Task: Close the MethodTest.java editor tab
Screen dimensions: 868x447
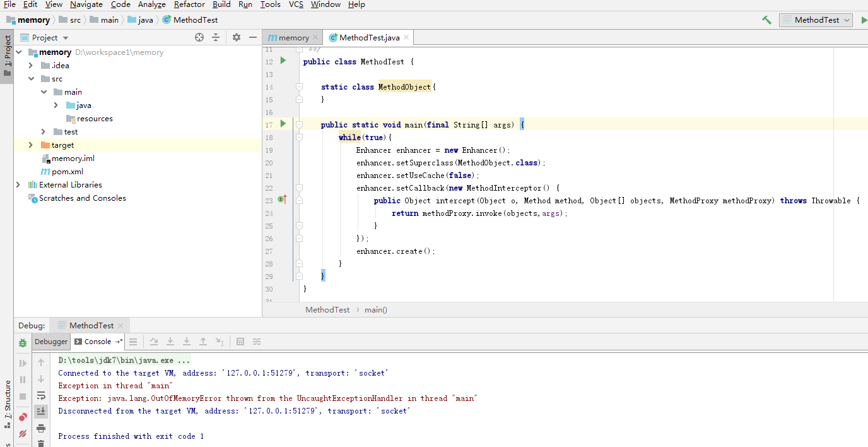Action: tap(407, 37)
